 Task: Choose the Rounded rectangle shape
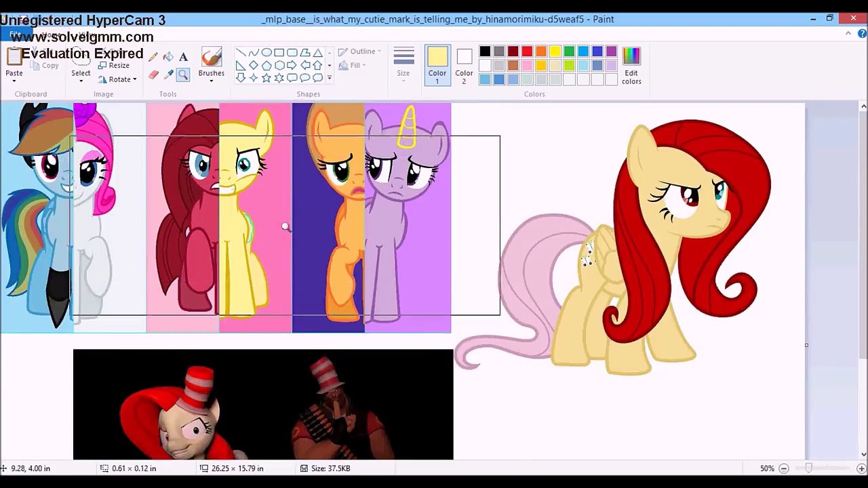(x=292, y=53)
